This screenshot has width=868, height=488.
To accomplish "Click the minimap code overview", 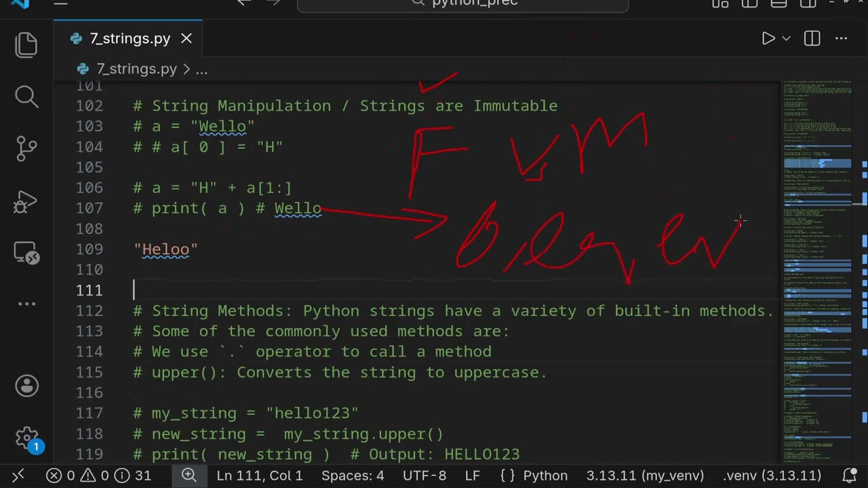I will pos(818,271).
